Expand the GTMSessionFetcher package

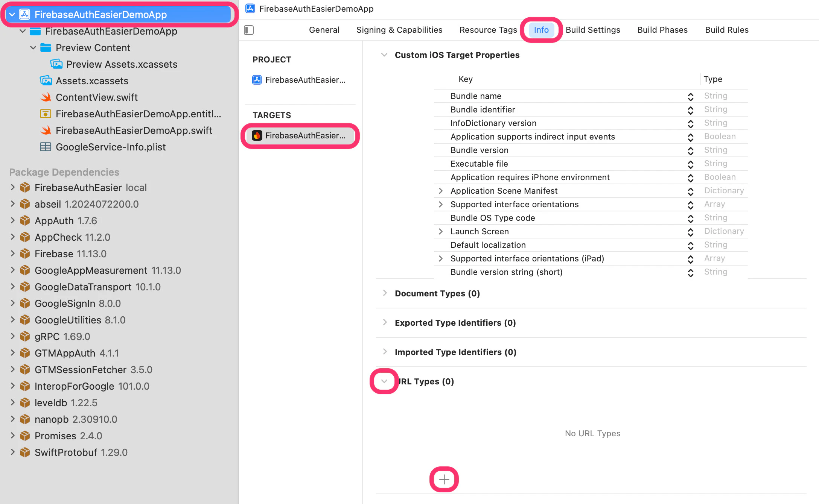[x=12, y=369]
